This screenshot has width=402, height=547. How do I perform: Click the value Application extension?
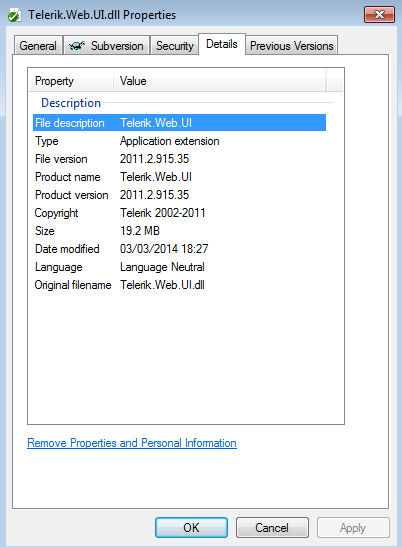pos(170,141)
